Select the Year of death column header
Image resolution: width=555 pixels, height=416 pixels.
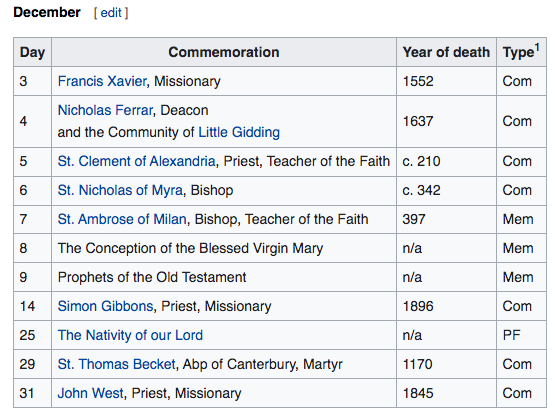click(x=446, y=52)
